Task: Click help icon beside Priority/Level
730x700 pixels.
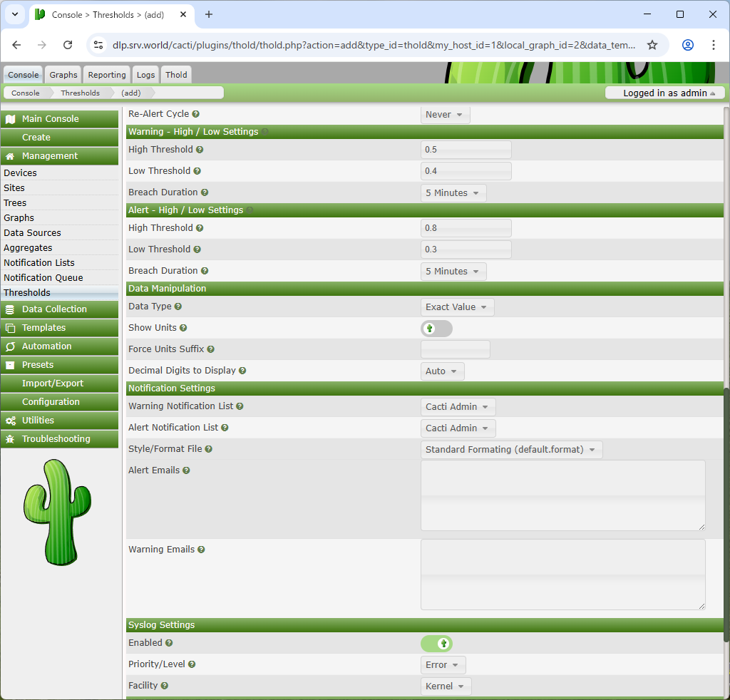Action: coord(192,664)
